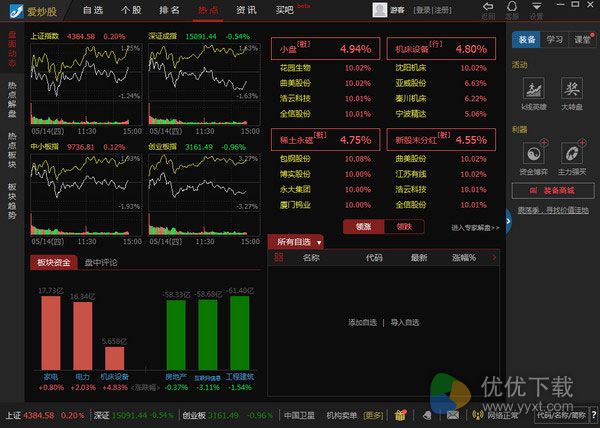Open the 热点 menu

pos(208,10)
